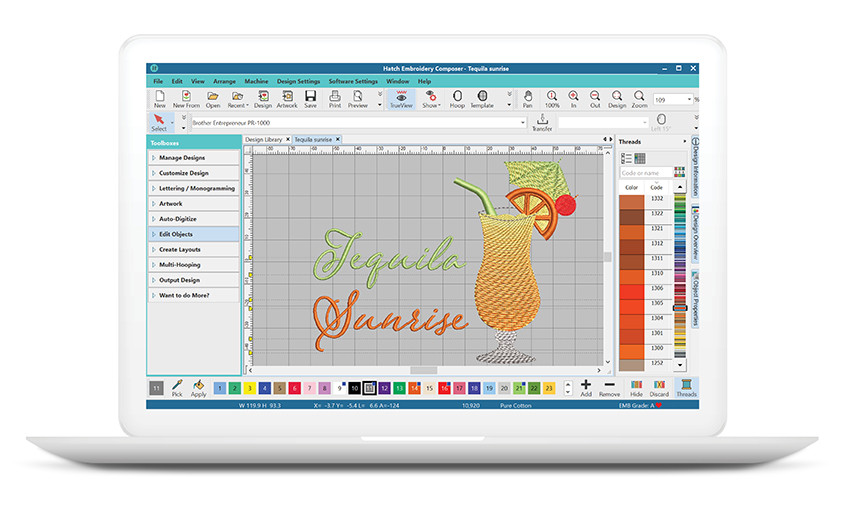Toggle TrueView stitch rendering
Screen dimensions: 844x506
click(x=401, y=99)
